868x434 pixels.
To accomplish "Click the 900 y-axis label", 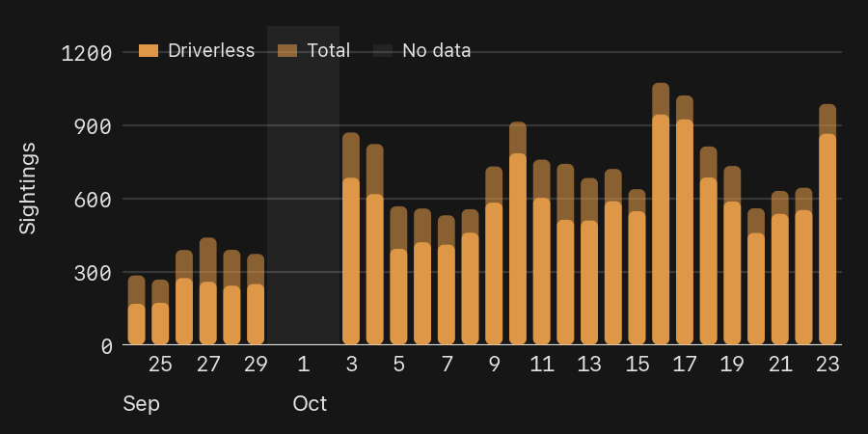I will [x=93, y=127].
